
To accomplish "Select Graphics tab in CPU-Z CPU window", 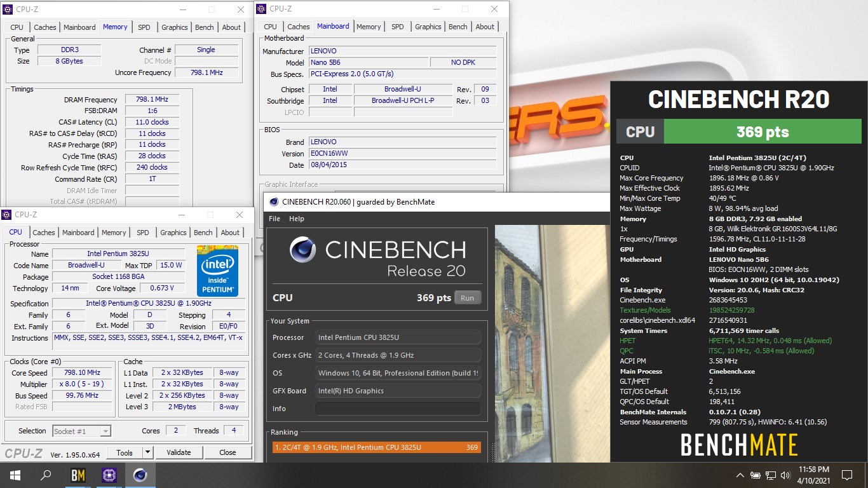I will (173, 233).
